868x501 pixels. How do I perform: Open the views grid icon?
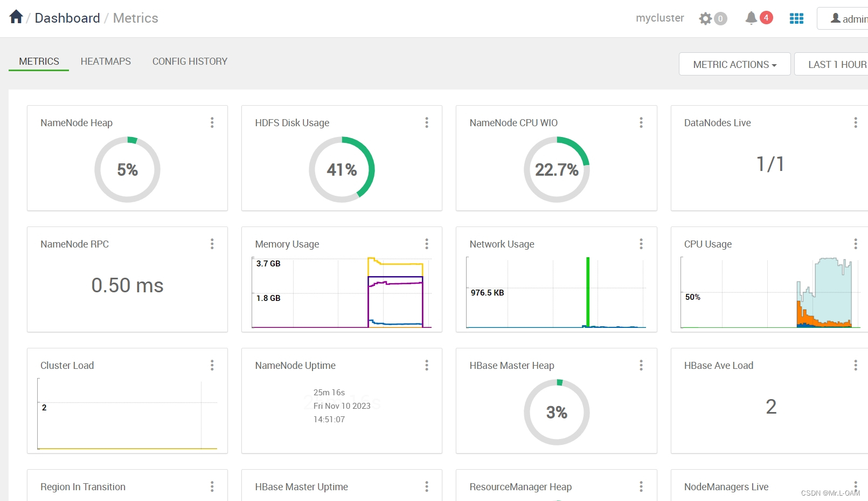coord(796,19)
